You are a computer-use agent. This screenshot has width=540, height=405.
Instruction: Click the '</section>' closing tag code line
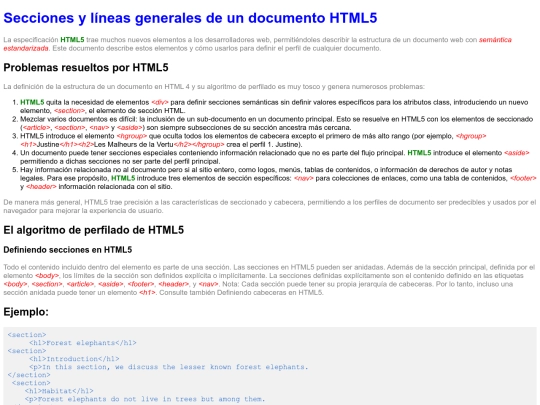coord(29,375)
